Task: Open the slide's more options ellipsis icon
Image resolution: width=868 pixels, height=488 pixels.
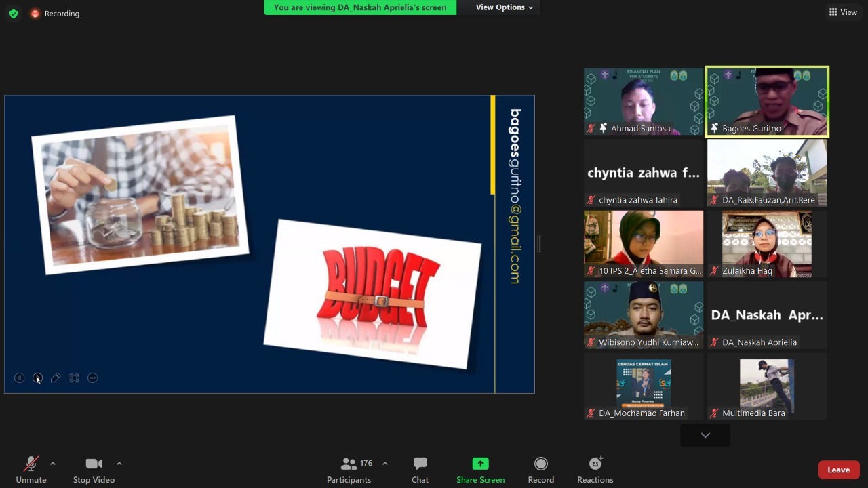Action: 93,378
